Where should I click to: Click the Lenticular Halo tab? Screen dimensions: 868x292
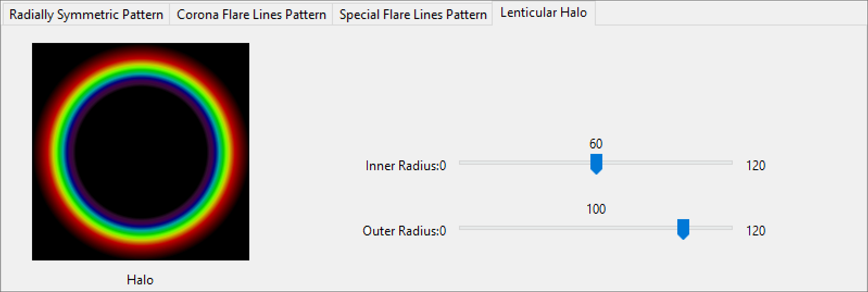pos(543,13)
